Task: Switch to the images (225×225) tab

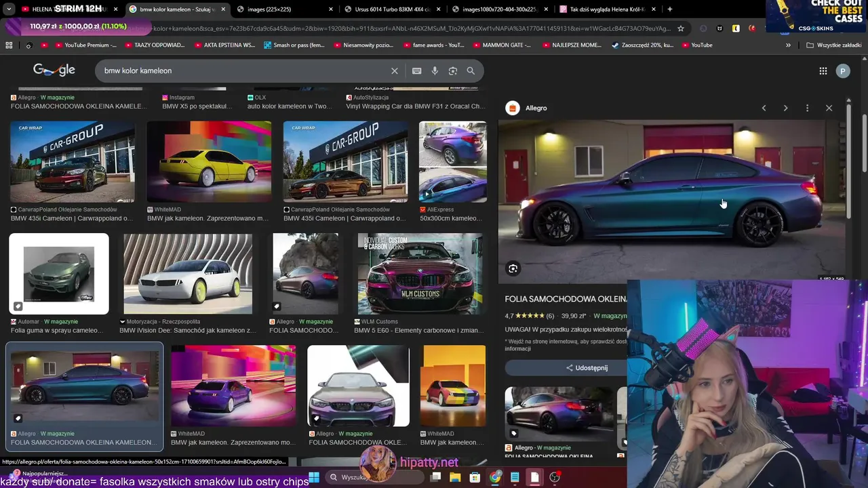Action: click(x=285, y=9)
